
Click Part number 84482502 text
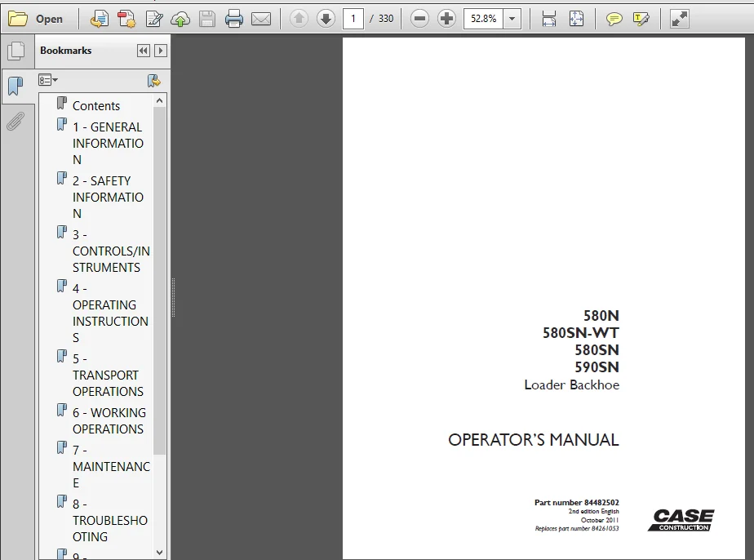(577, 502)
